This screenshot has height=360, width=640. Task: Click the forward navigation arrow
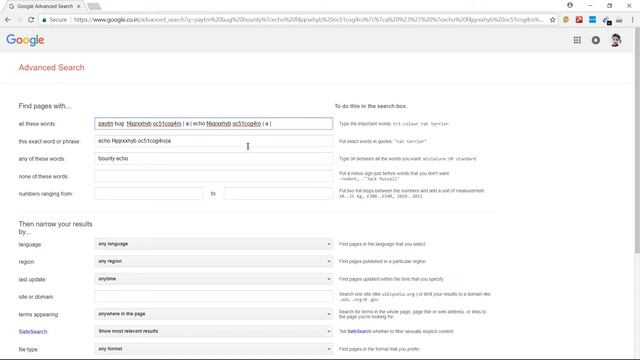(19, 20)
